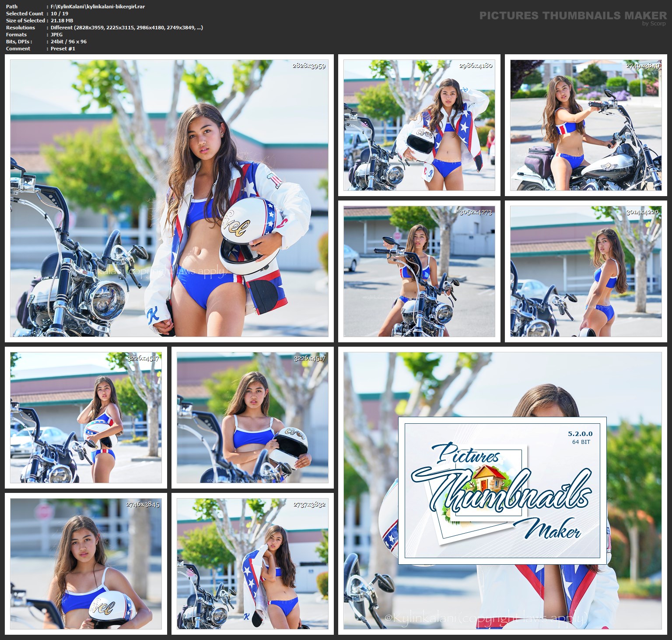Click the PICTURES THUMBNAILS MAKER header title
The height and width of the screenshot is (640, 672).
click(x=573, y=16)
